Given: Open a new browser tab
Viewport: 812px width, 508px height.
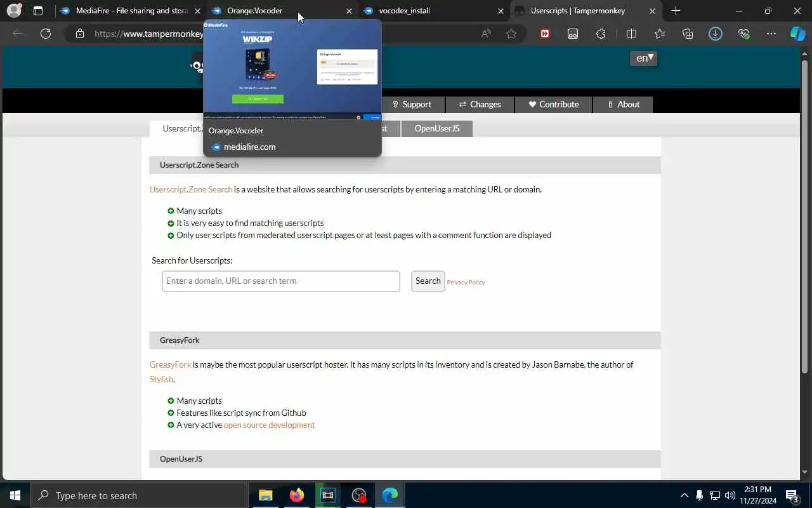Looking at the screenshot, I should pyautogui.click(x=676, y=11).
